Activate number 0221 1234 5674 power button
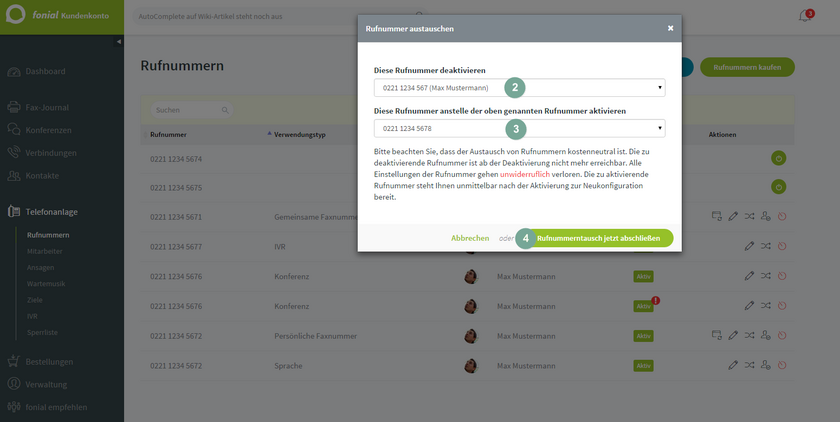Viewport: 840px width, 422px height. 778,158
